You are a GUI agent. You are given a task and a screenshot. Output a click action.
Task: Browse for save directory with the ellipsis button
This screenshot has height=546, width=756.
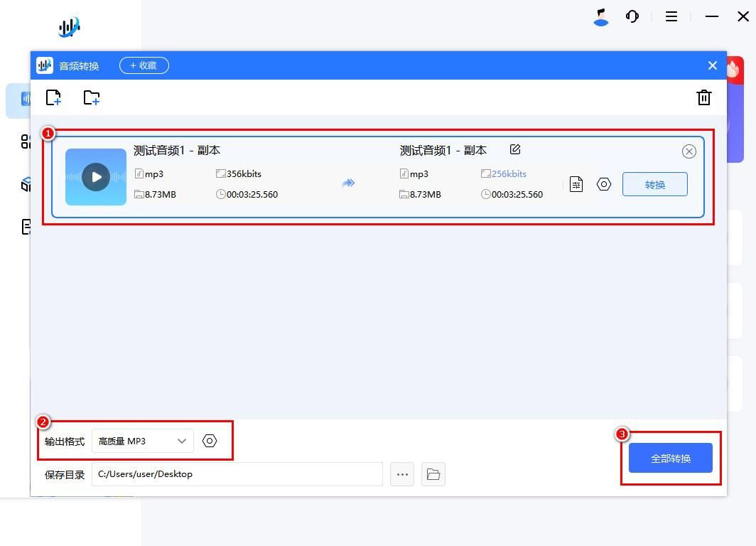[x=402, y=474]
